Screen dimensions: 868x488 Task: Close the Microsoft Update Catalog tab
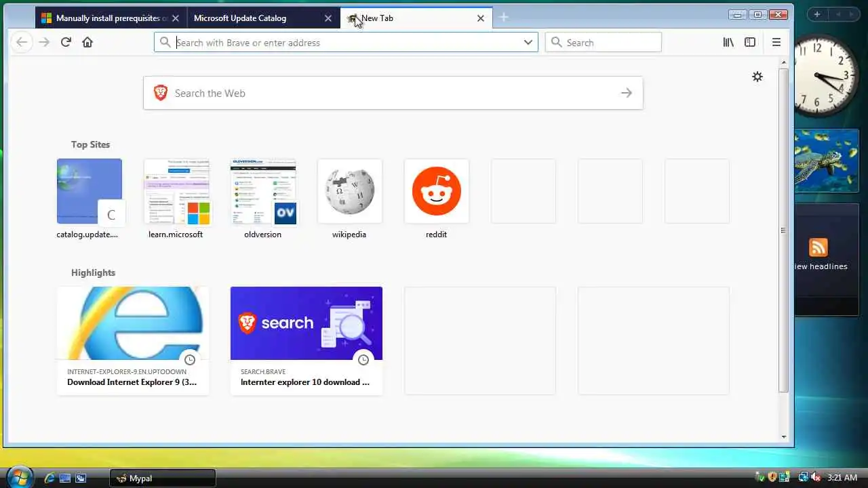(x=328, y=18)
